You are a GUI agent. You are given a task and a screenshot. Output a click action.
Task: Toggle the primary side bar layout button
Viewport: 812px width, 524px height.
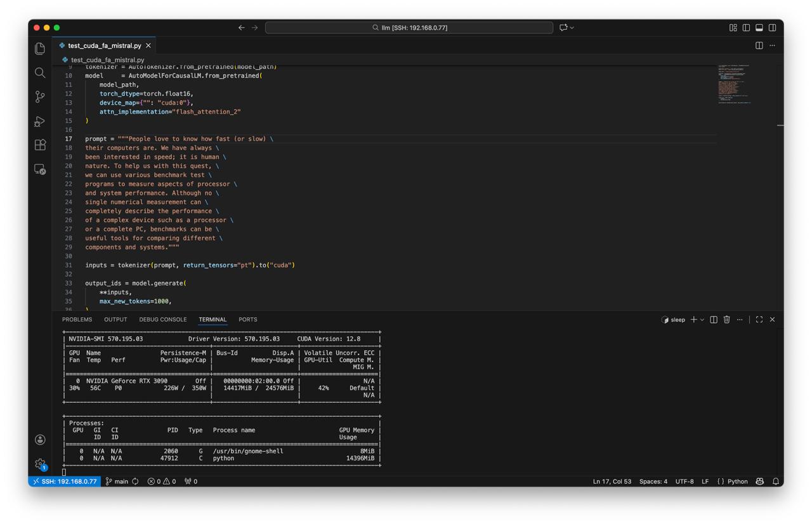click(746, 28)
